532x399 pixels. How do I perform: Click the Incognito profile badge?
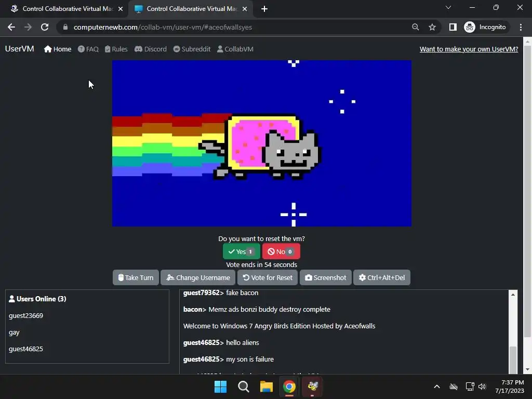(485, 27)
